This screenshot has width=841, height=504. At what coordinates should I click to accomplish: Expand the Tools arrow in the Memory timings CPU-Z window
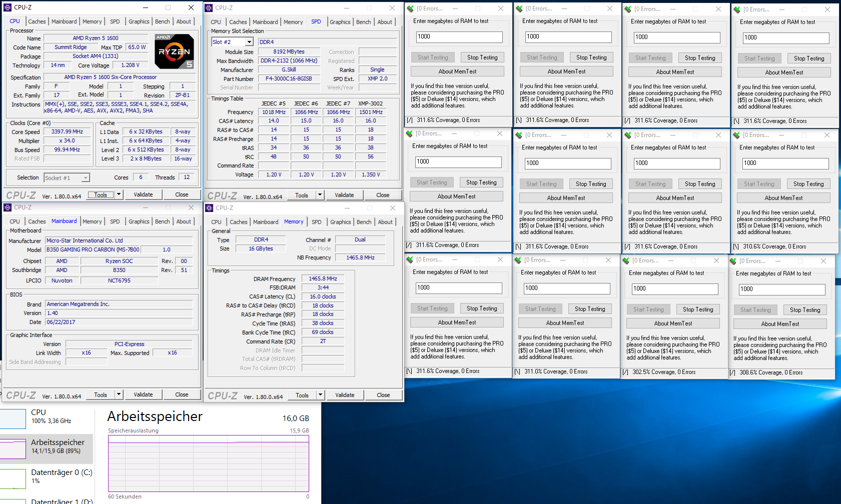[320, 395]
